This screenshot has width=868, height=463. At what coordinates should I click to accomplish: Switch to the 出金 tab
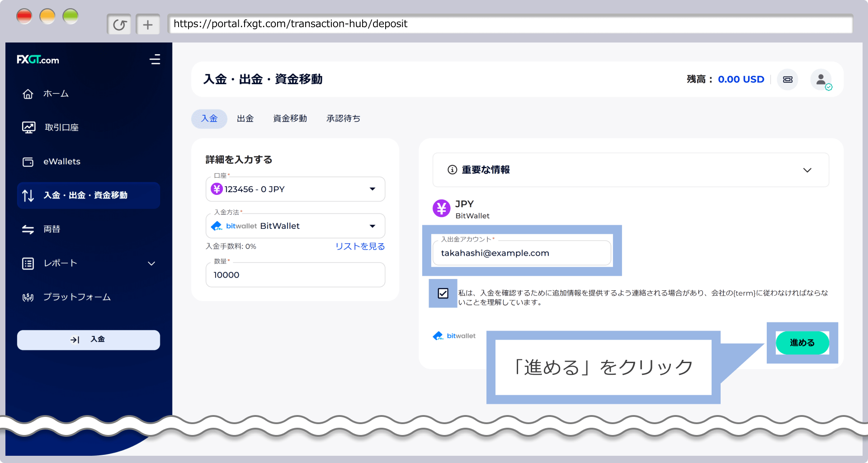[x=245, y=118]
